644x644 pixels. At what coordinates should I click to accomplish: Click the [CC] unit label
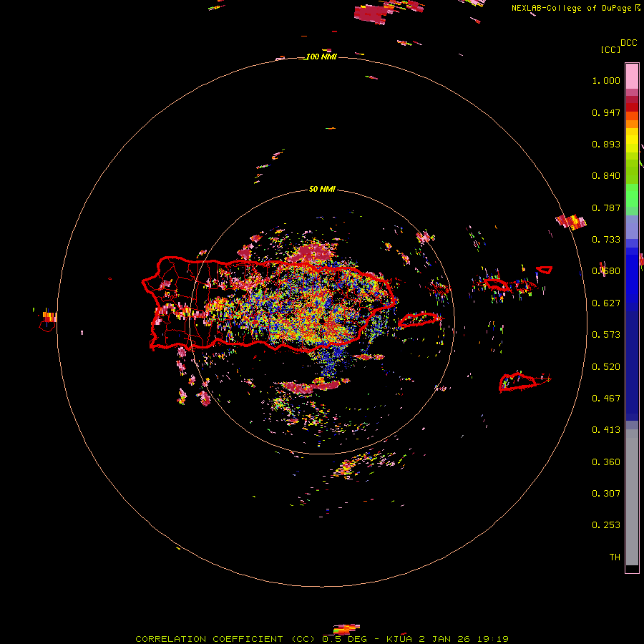610,49
